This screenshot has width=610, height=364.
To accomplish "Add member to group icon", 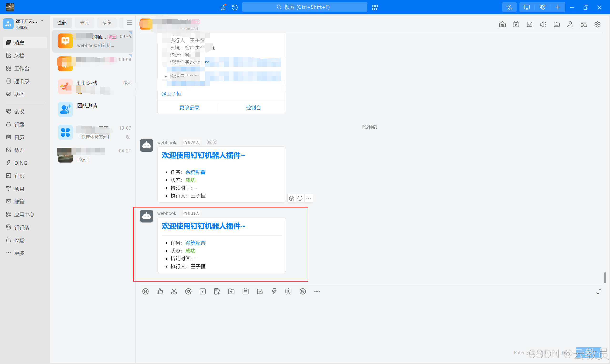I will [x=570, y=24].
